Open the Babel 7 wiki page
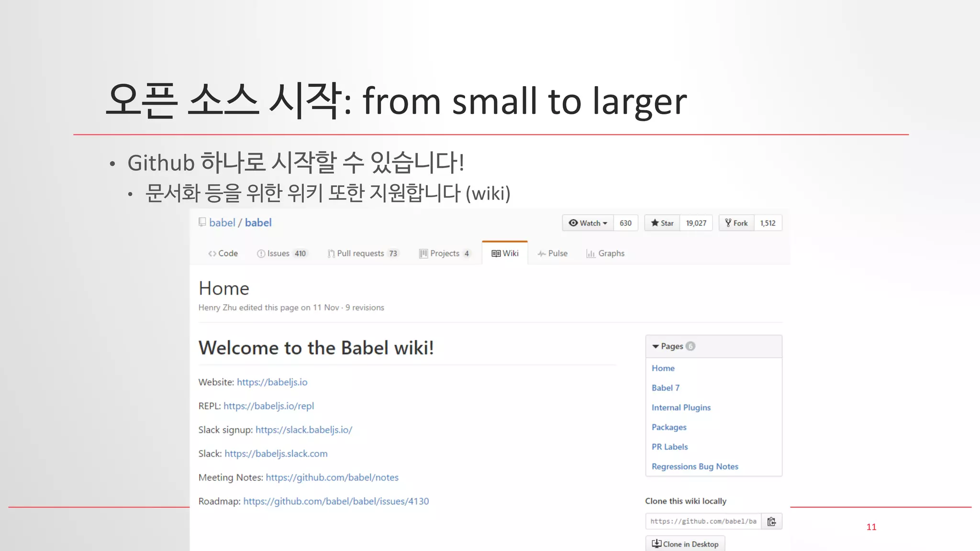Screen dimensions: 980x551 pos(666,388)
